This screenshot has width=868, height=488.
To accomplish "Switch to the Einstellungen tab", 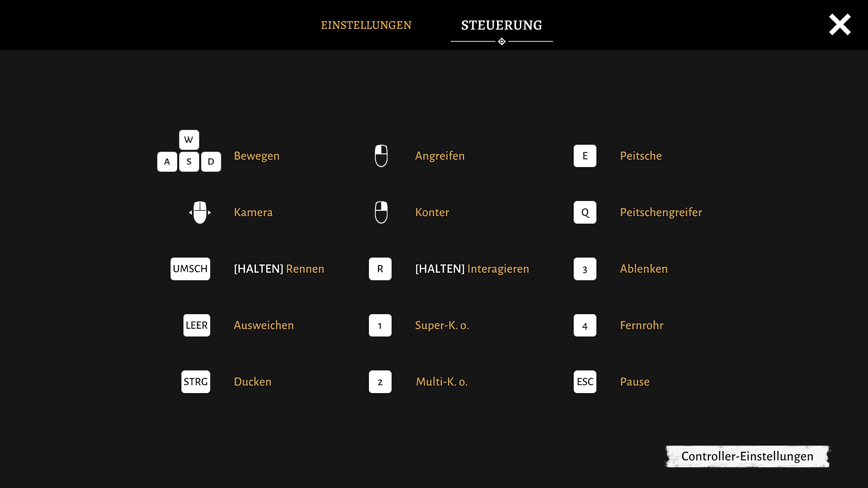I will point(366,25).
